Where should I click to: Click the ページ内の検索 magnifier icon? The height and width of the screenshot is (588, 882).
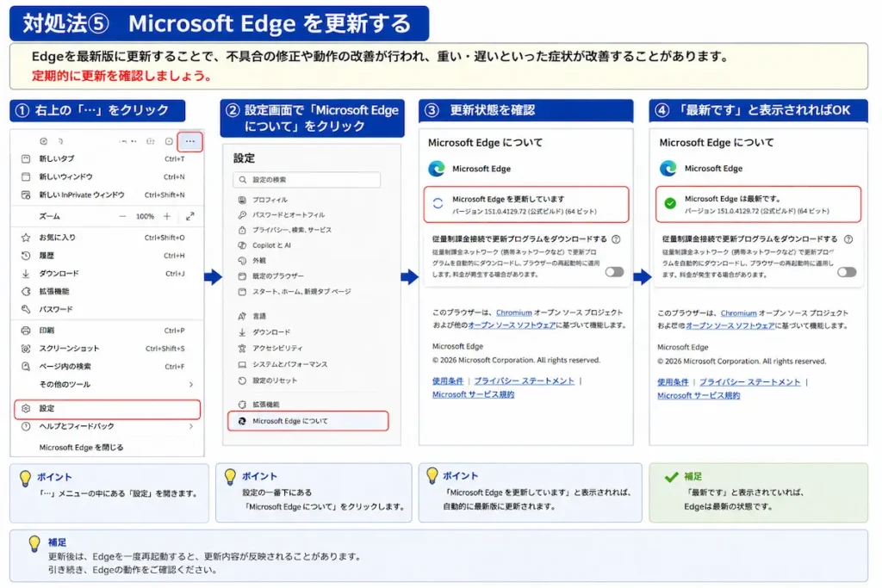click(x=26, y=367)
